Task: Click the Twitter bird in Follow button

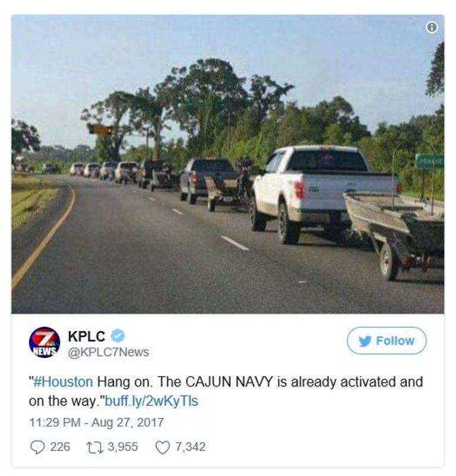Action: coord(365,341)
